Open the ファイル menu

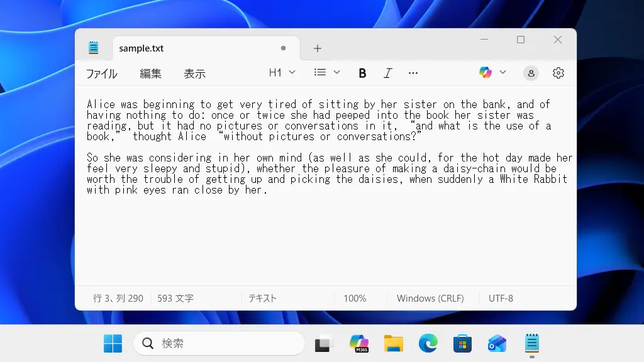point(101,74)
